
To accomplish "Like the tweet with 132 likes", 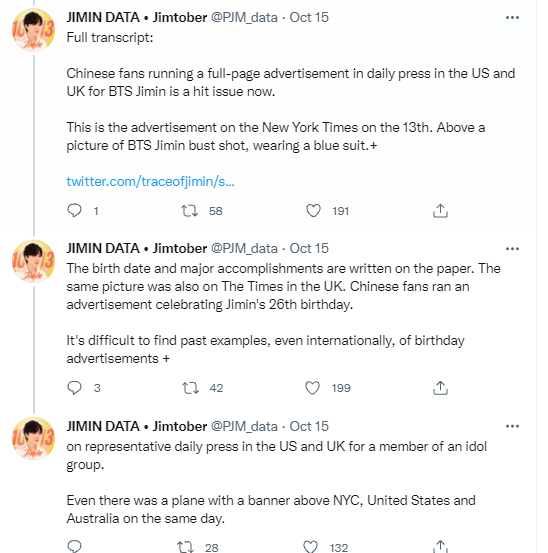I will click(311, 547).
